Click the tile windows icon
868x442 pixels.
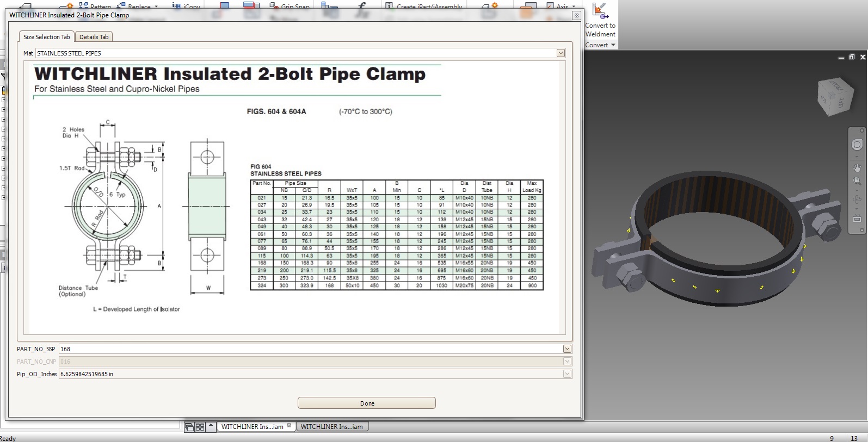(x=200, y=427)
